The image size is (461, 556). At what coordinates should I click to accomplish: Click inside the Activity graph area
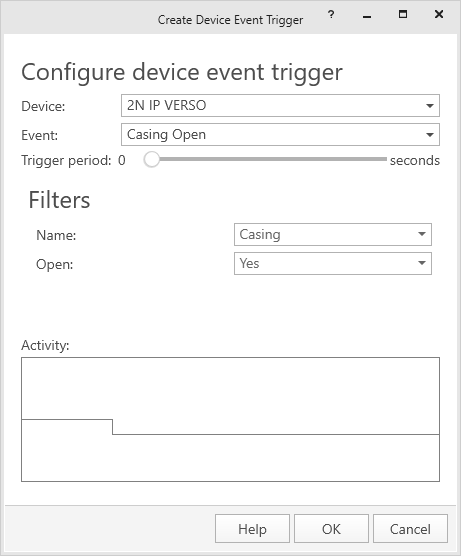(230, 419)
